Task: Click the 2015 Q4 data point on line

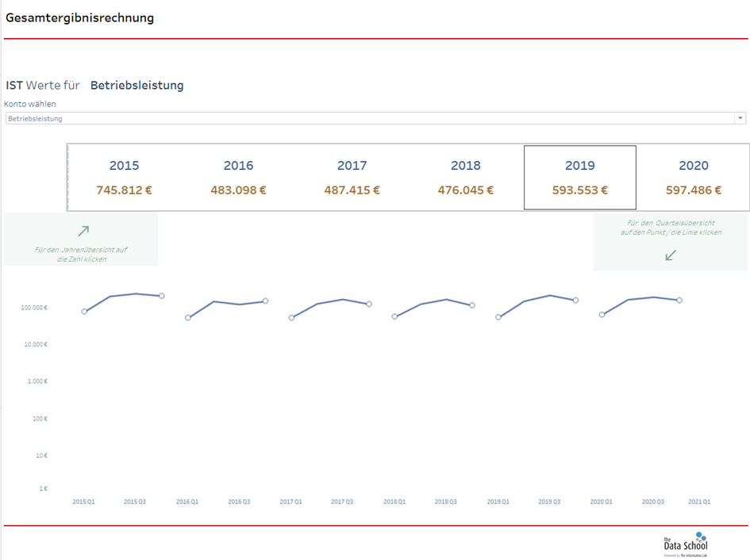Action: click(x=162, y=296)
